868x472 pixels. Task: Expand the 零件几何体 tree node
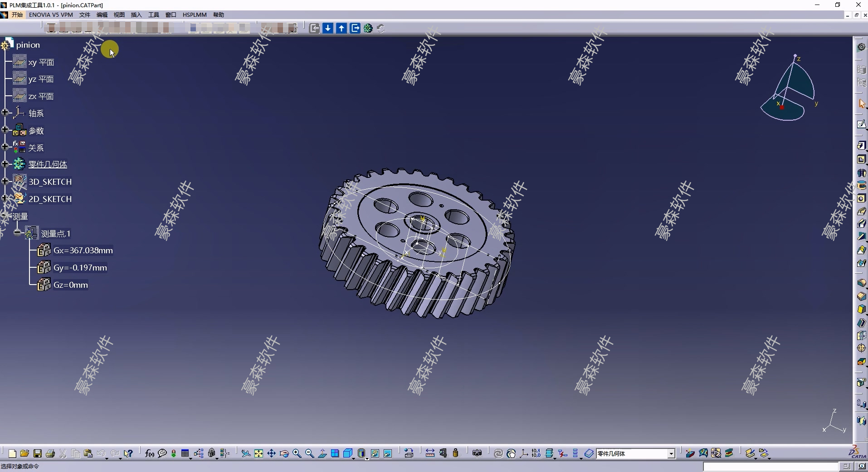[x=5, y=163]
